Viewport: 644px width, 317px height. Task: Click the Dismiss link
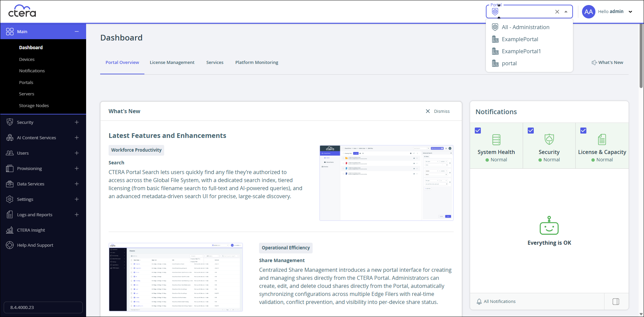442,111
